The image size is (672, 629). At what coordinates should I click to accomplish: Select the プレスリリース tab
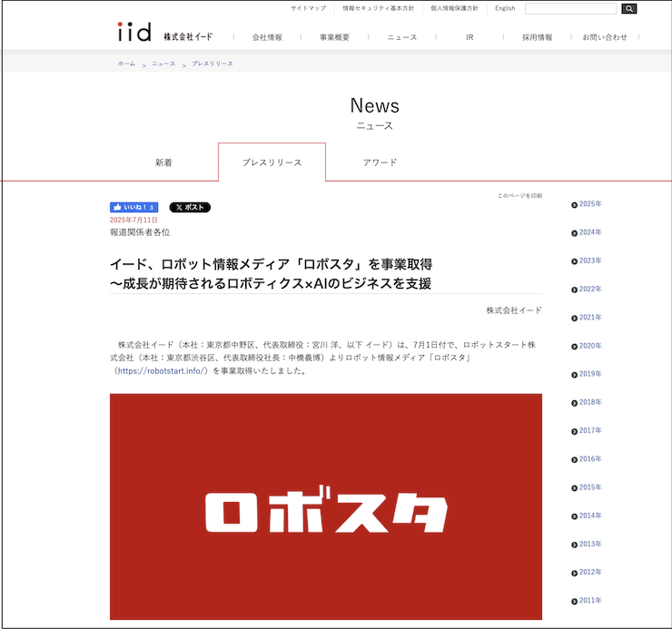coord(272,162)
